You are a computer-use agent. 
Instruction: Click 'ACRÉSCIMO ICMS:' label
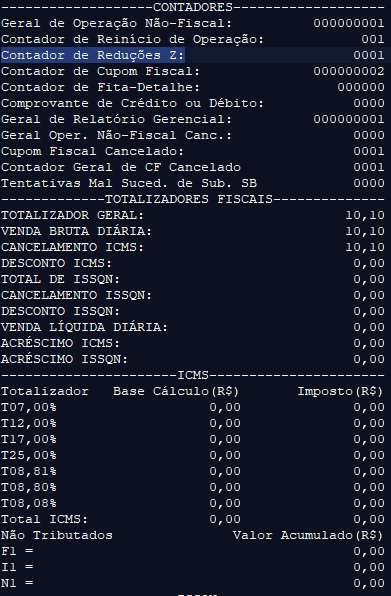point(60,343)
